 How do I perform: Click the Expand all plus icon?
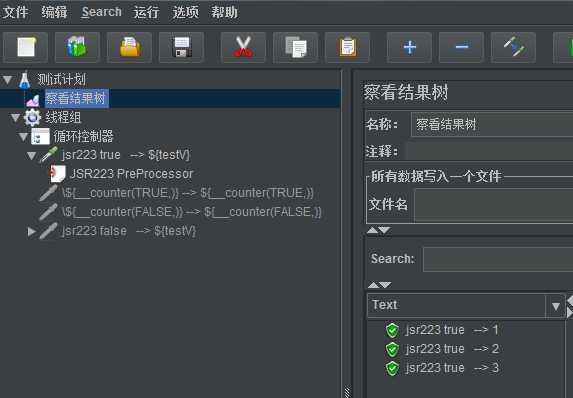409,47
